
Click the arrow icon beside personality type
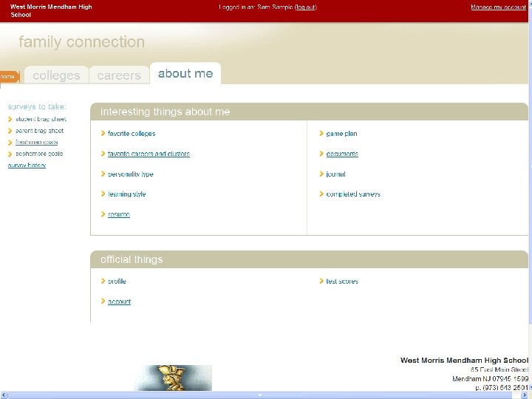click(103, 174)
